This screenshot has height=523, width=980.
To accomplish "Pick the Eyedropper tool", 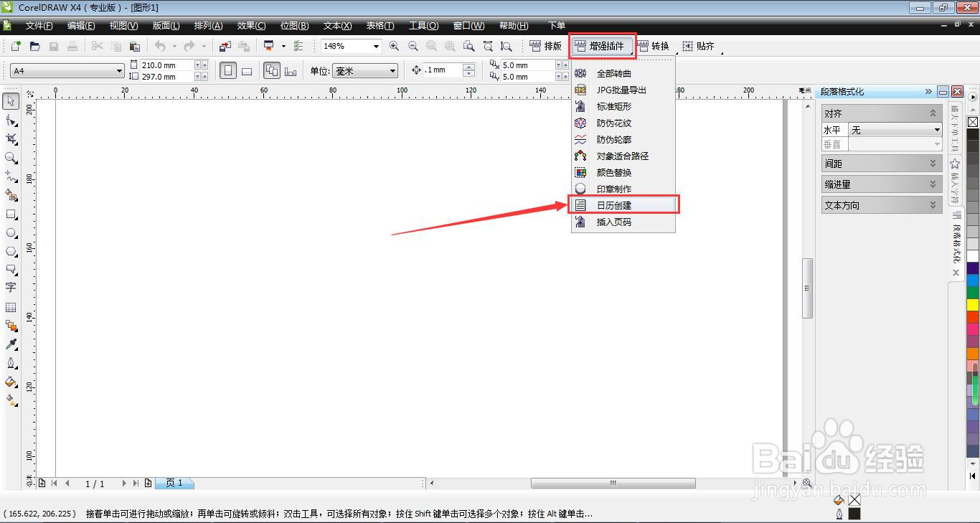I will [11, 344].
